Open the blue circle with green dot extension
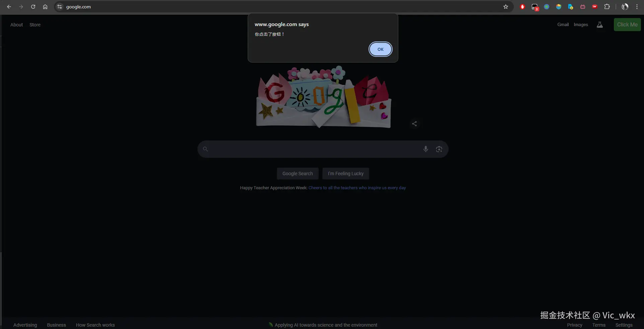The image size is (644, 329). (547, 7)
